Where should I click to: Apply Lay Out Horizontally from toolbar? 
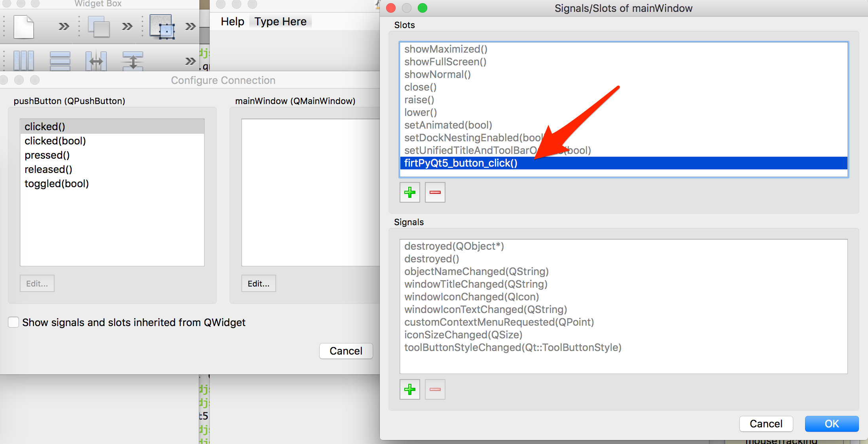pos(23,61)
